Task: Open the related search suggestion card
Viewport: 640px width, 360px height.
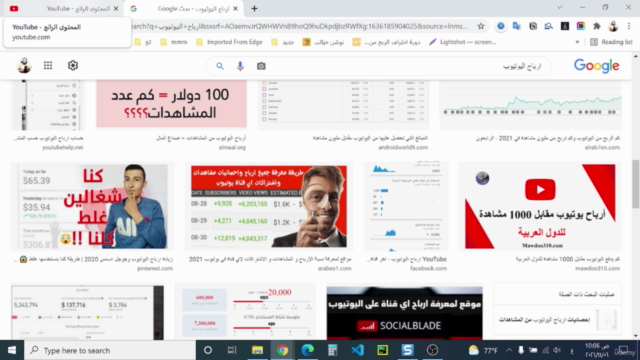Action: click(558, 320)
